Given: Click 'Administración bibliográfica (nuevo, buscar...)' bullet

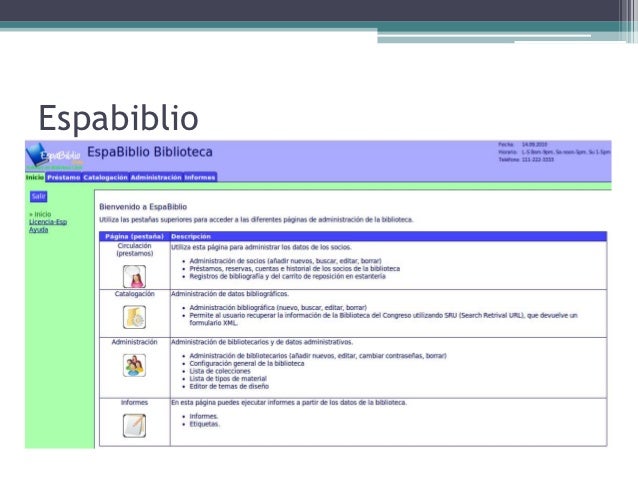Looking at the screenshot, I should coord(278,308).
